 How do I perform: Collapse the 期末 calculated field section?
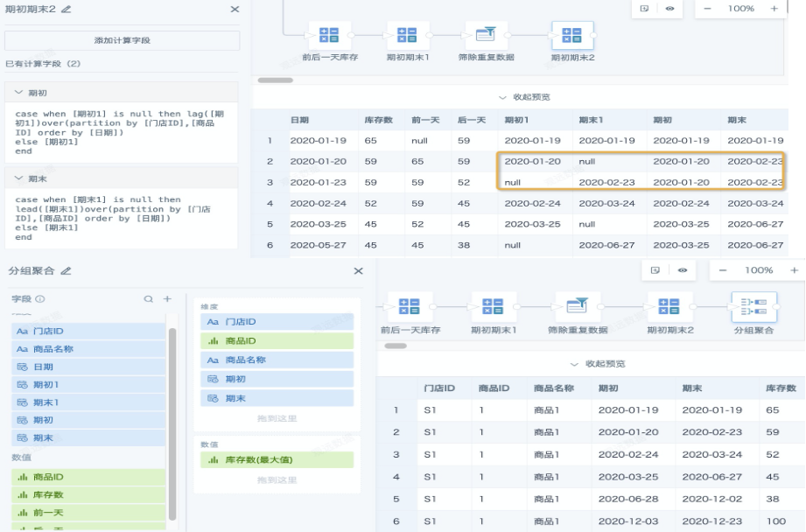click(19, 178)
